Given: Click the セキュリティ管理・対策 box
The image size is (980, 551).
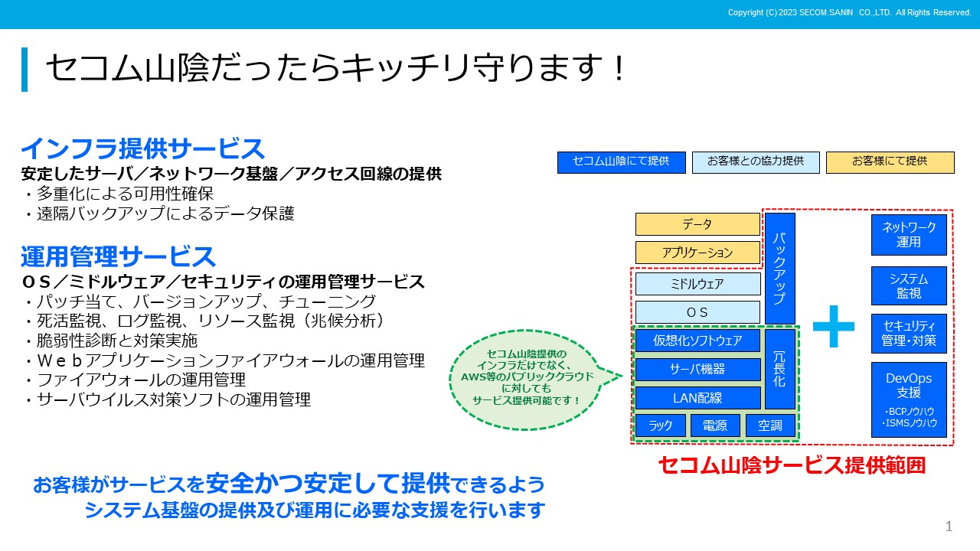Looking at the screenshot, I should point(909,334).
